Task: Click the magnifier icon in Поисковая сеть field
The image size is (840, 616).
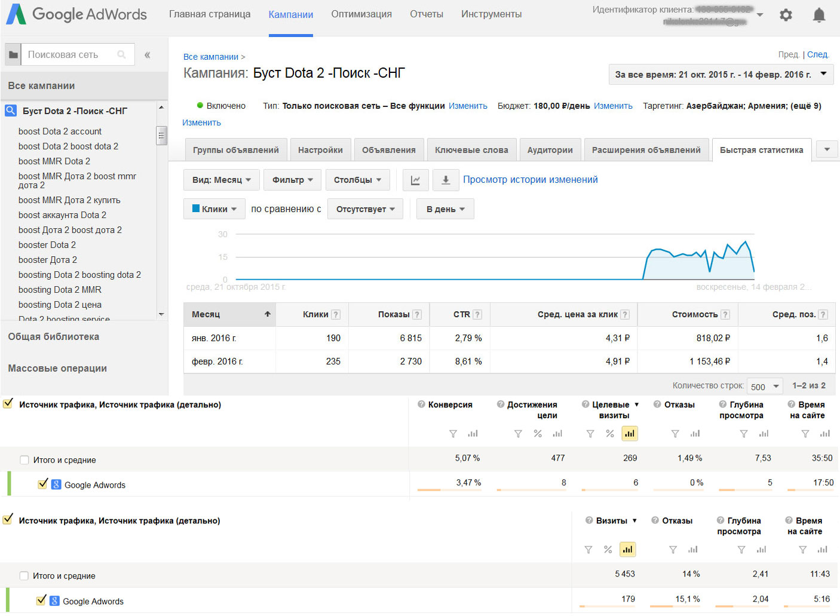Action: (x=122, y=54)
